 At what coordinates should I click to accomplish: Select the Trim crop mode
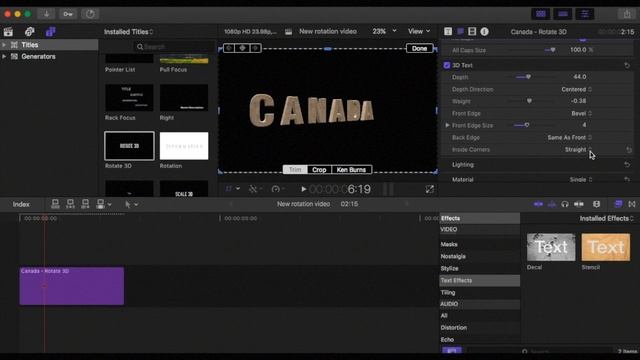coord(295,169)
